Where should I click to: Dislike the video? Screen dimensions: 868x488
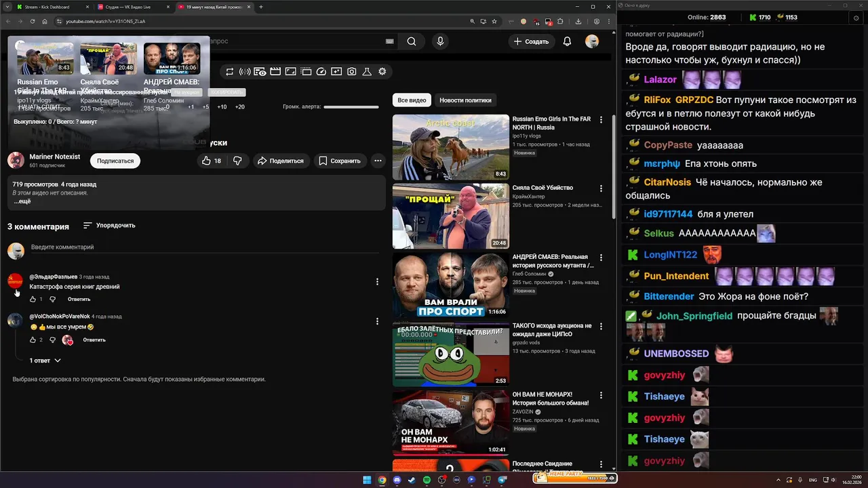237,161
